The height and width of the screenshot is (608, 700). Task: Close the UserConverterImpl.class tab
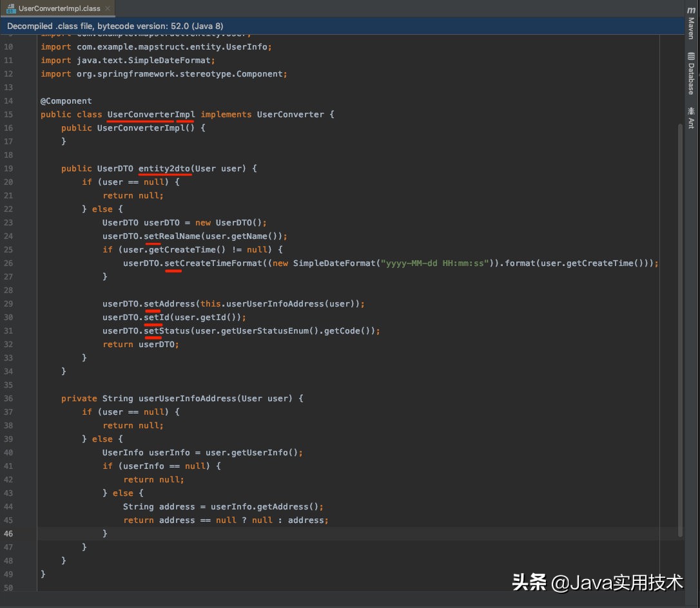coord(107,9)
